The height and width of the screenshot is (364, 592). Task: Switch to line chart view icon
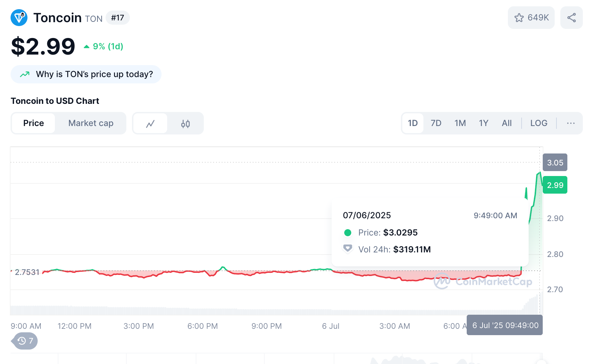150,124
